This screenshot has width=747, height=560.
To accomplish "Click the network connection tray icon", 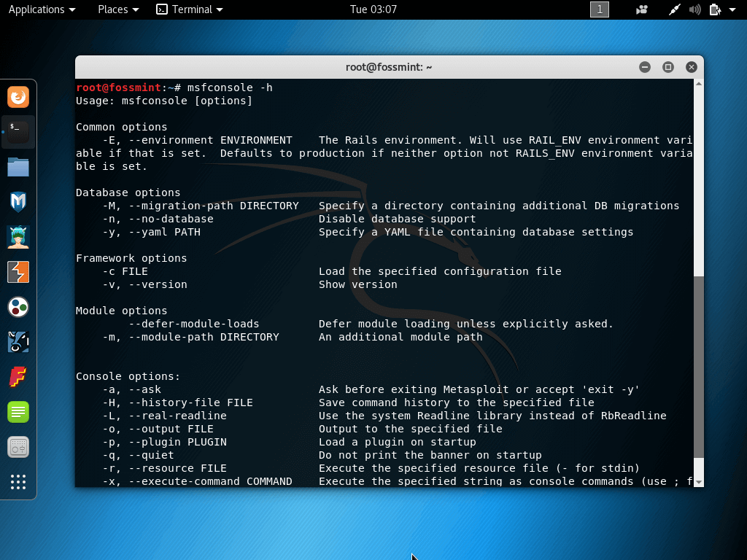I will 674,9.
